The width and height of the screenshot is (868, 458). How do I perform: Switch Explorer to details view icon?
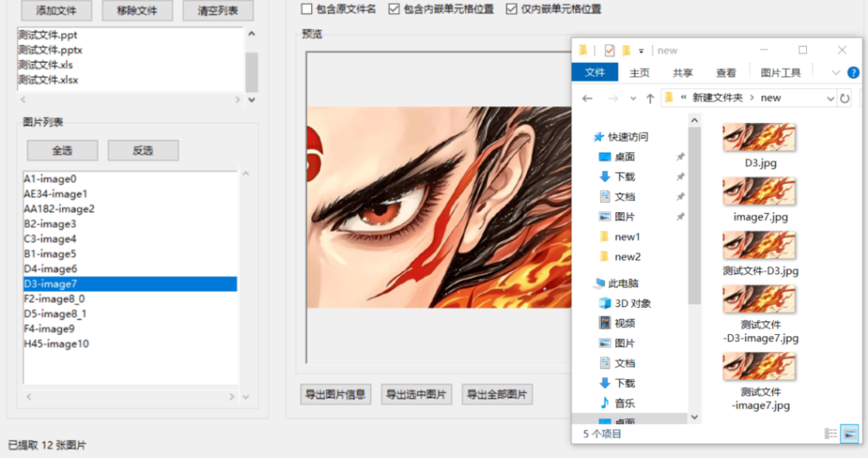click(831, 433)
